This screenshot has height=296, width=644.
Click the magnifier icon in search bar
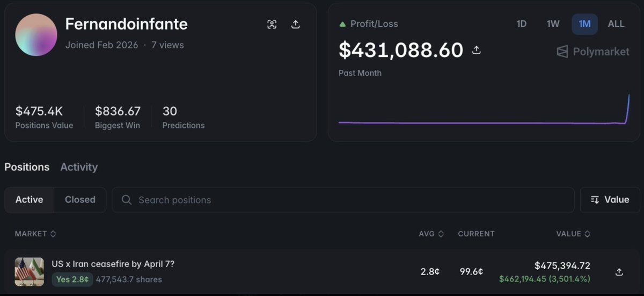coord(127,200)
